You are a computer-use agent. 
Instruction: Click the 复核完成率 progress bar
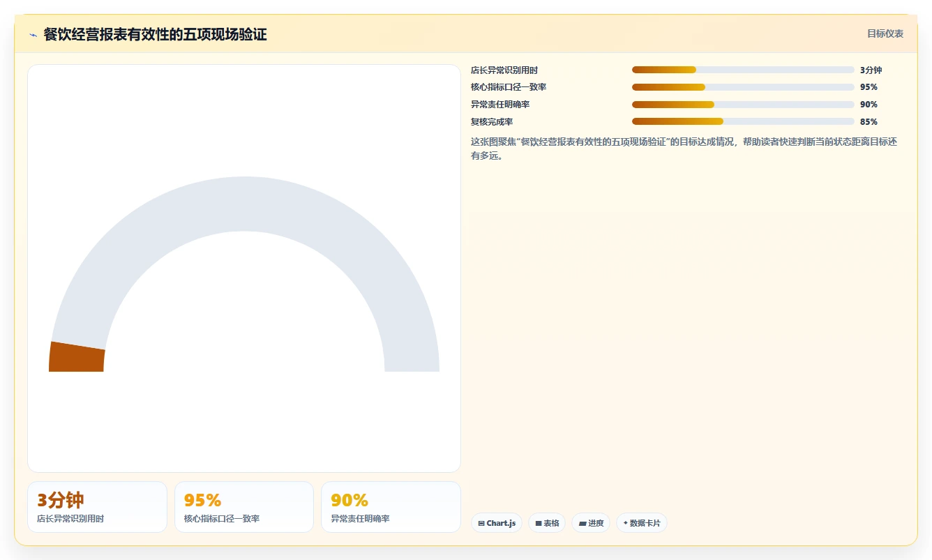click(743, 121)
